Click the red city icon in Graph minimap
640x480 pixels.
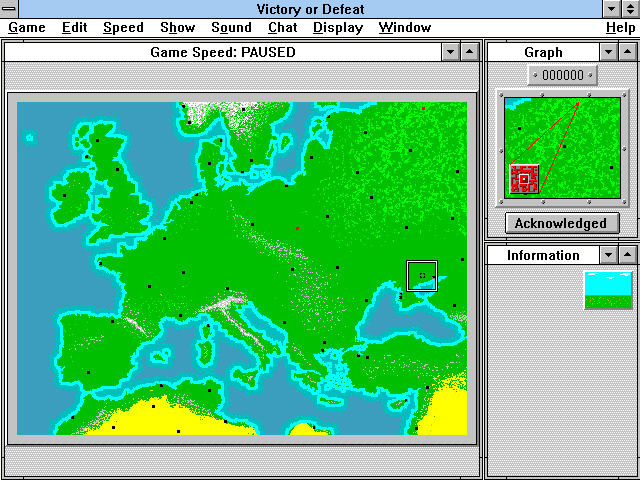pyautogui.click(x=524, y=179)
